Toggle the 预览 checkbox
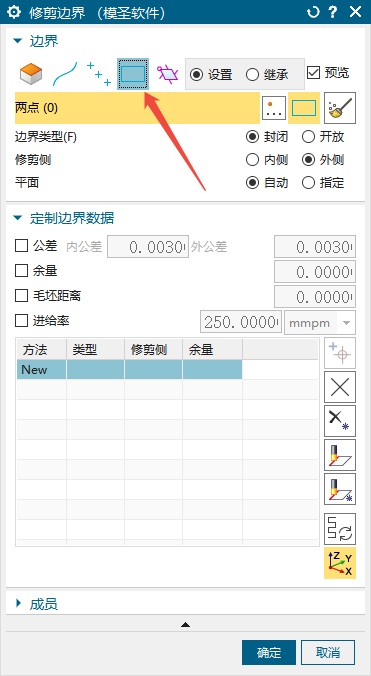 point(313,72)
